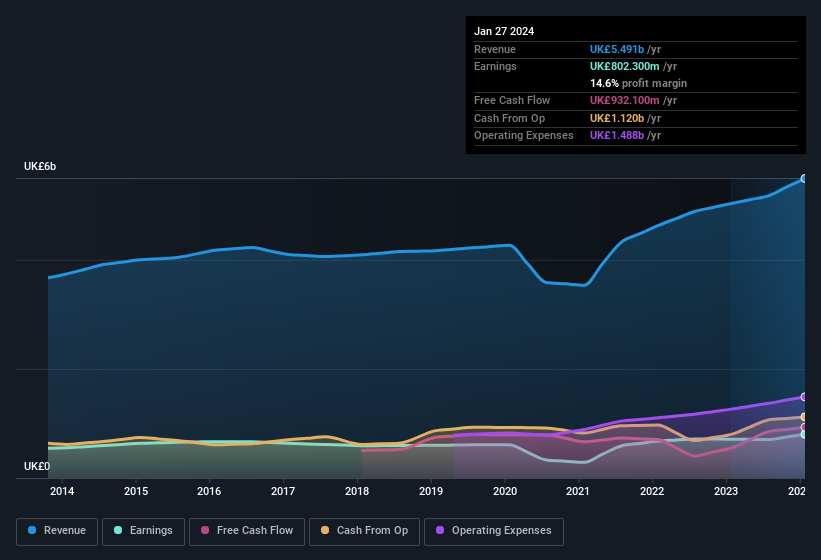The image size is (821, 560).
Task: Toggle Operating Expenses legend button
Action: (494, 532)
